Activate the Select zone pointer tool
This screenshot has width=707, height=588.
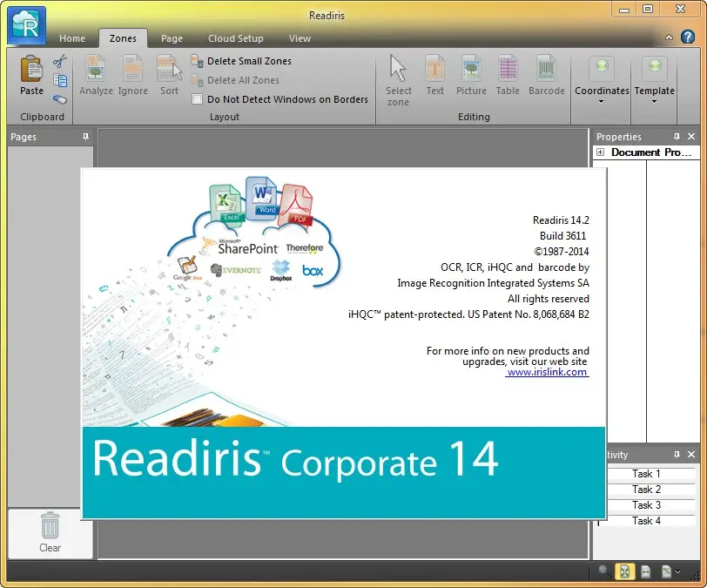click(398, 80)
